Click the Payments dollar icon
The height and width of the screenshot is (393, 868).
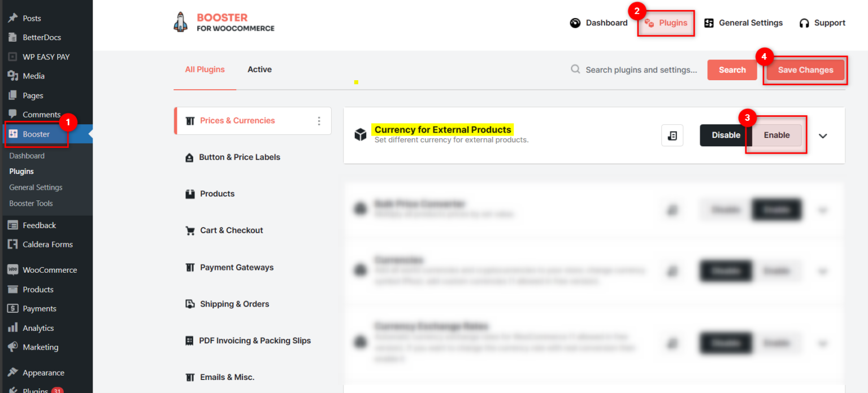[13, 308]
